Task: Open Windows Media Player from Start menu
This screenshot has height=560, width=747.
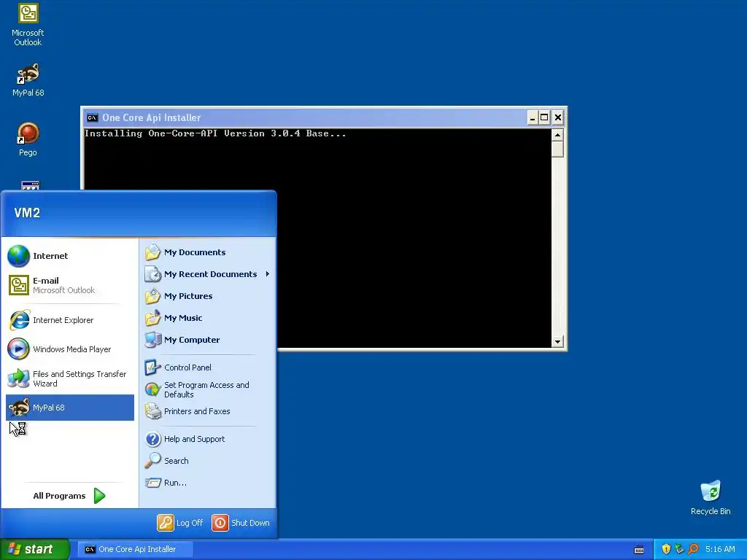Action: (x=70, y=349)
